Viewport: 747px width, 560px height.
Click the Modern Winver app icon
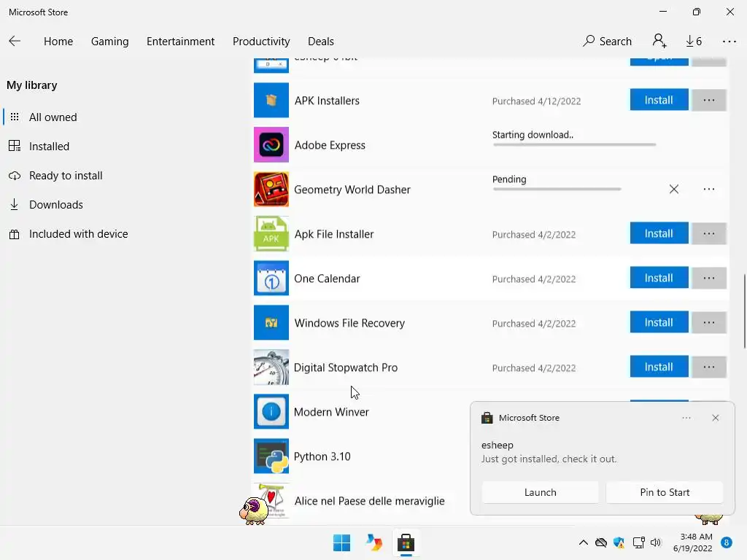(x=271, y=411)
